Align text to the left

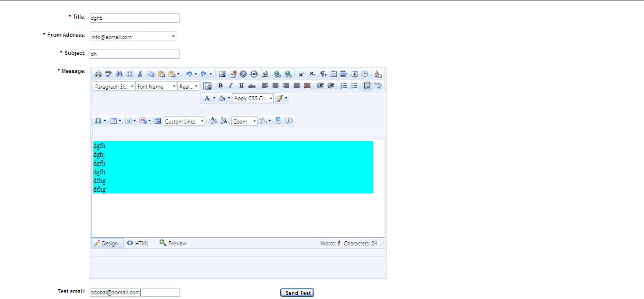click(265, 86)
